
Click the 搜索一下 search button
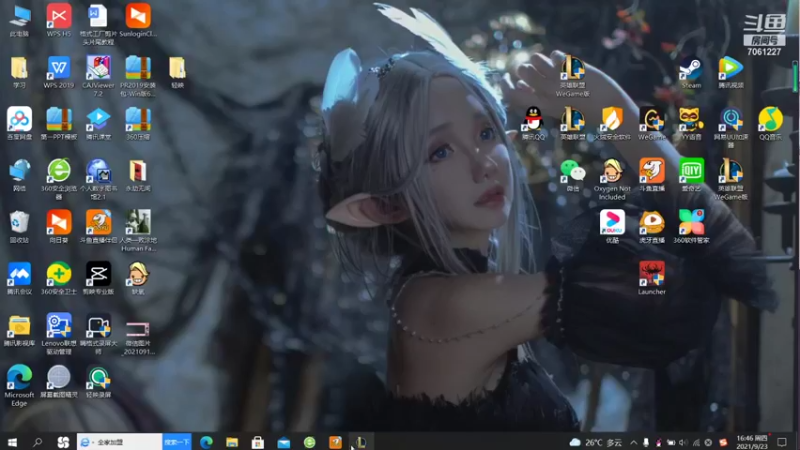(177, 442)
